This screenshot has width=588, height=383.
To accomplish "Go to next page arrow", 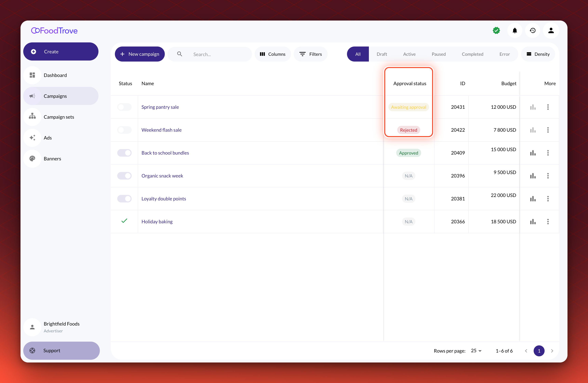I will 552,351.
